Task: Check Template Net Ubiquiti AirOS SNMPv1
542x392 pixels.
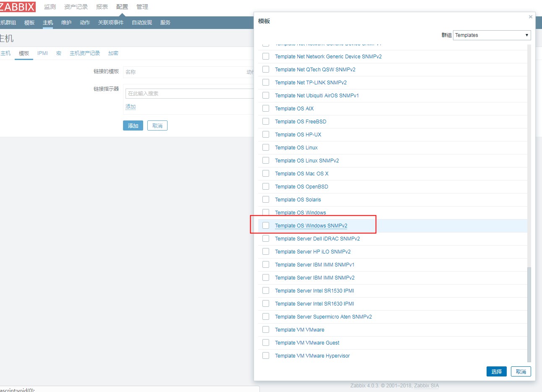Action: 266,95
